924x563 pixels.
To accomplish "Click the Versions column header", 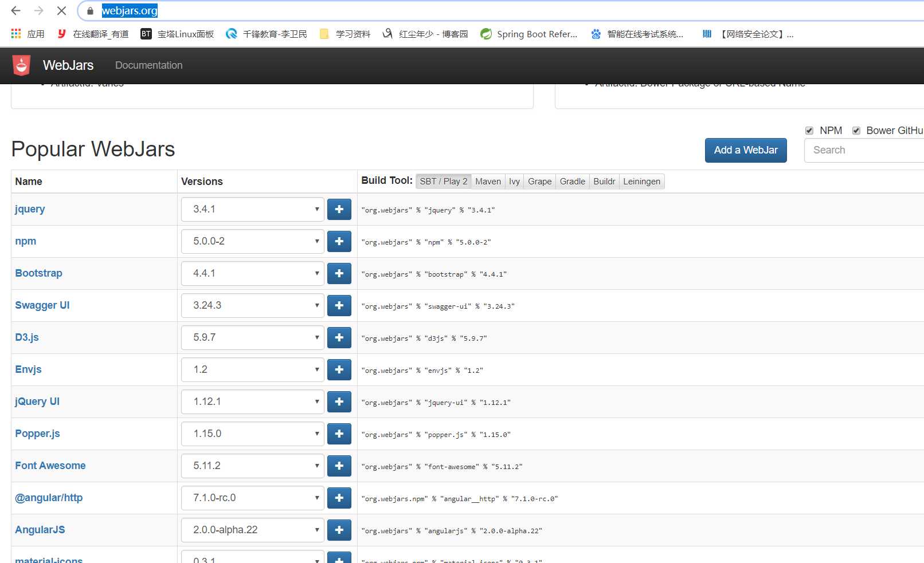I will (x=202, y=182).
